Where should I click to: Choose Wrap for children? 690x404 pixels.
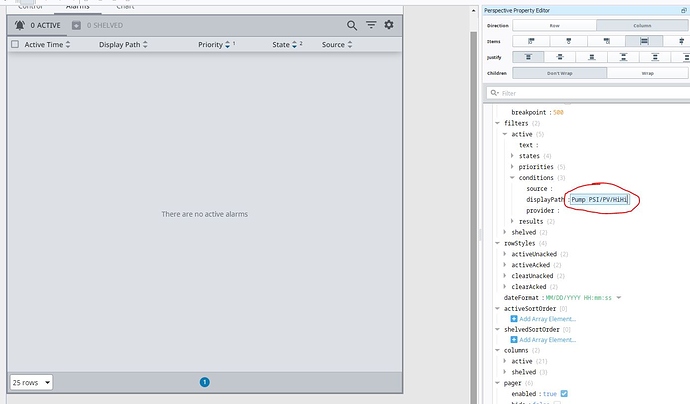648,73
